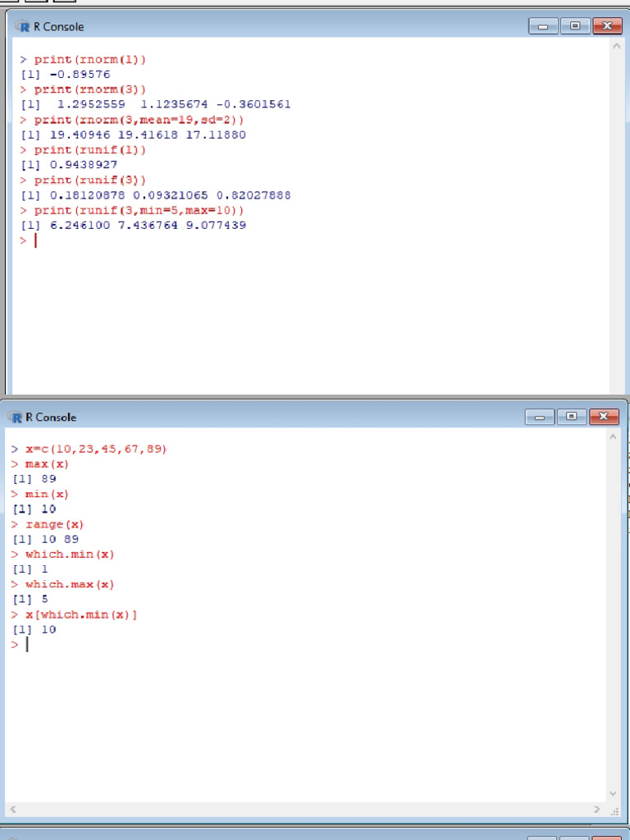Viewport: 630px width, 840px height.
Task: Minimize the lower R Console window
Action: [540, 416]
